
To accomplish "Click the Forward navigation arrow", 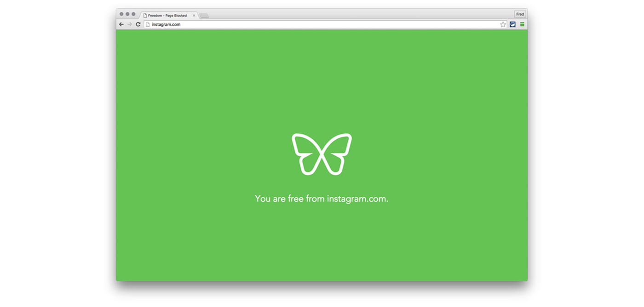I will [129, 24].
